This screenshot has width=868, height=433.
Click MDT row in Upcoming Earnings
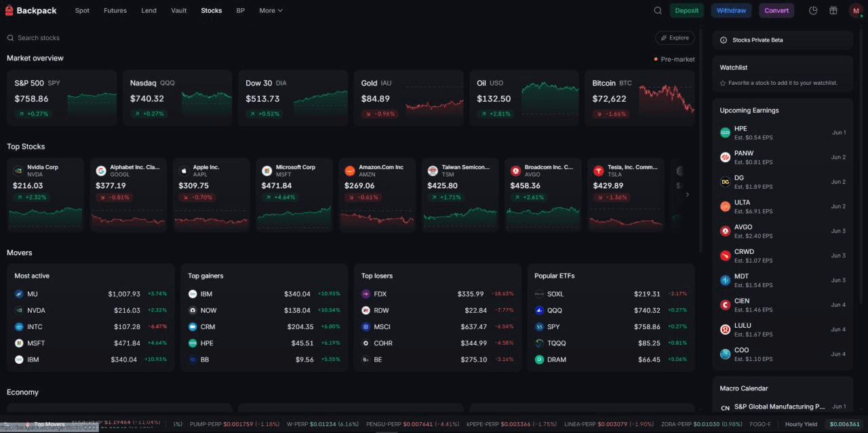click(783, 280)
